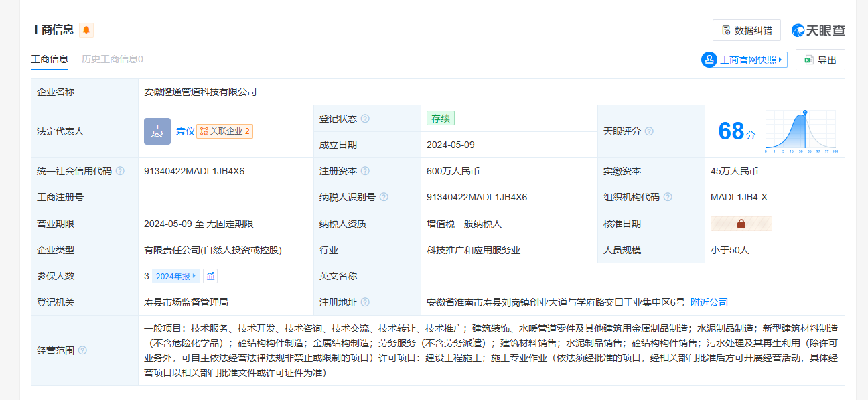The width and height of the screenshot is (868, 400).
Task: Click company name 安徽隆通管道科技有限公司
Action: click(200, 92)
